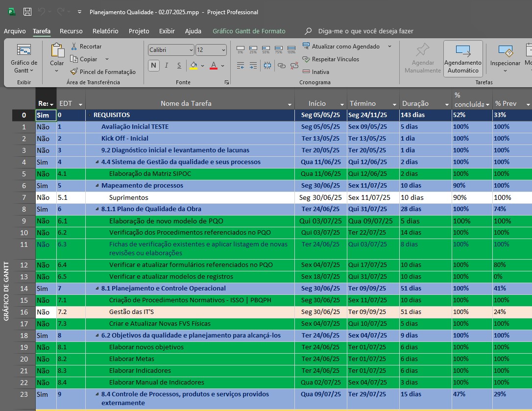Image resolution: width=532 pixels, height=411 pixels.
Task: Mark task as 100% complete
Action: click(291, 49)
